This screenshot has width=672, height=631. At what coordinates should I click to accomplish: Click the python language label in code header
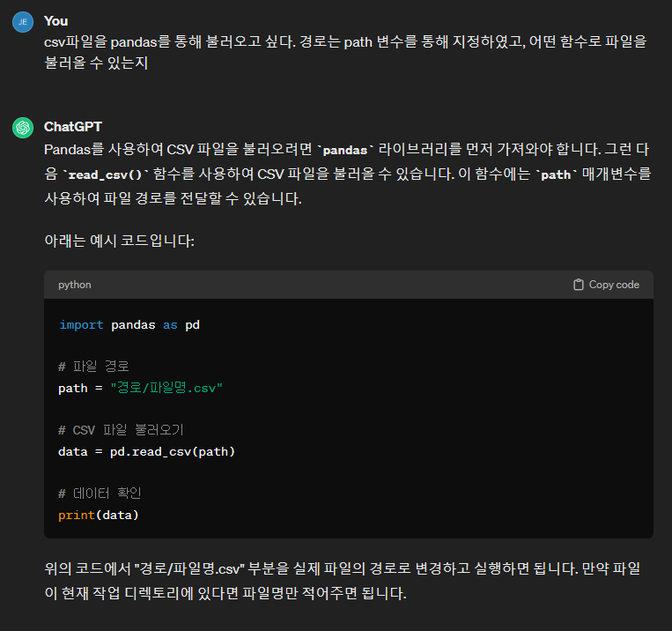[75, 285]
